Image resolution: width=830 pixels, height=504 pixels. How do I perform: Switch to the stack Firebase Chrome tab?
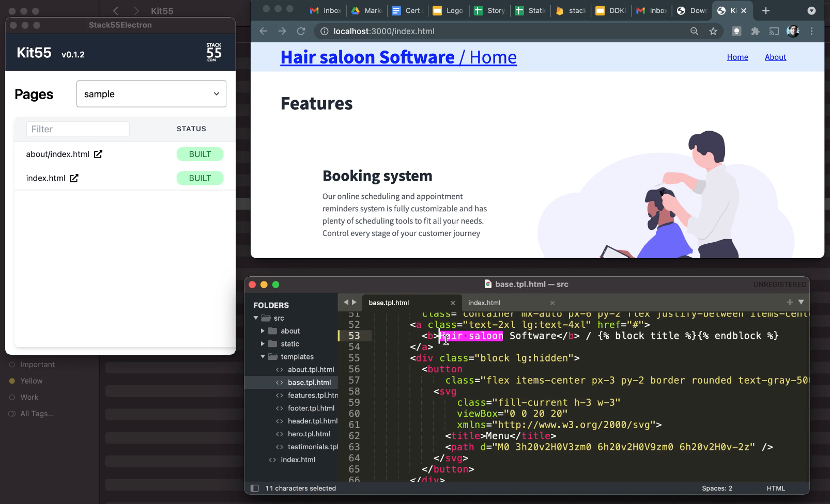tap(571, 10)
